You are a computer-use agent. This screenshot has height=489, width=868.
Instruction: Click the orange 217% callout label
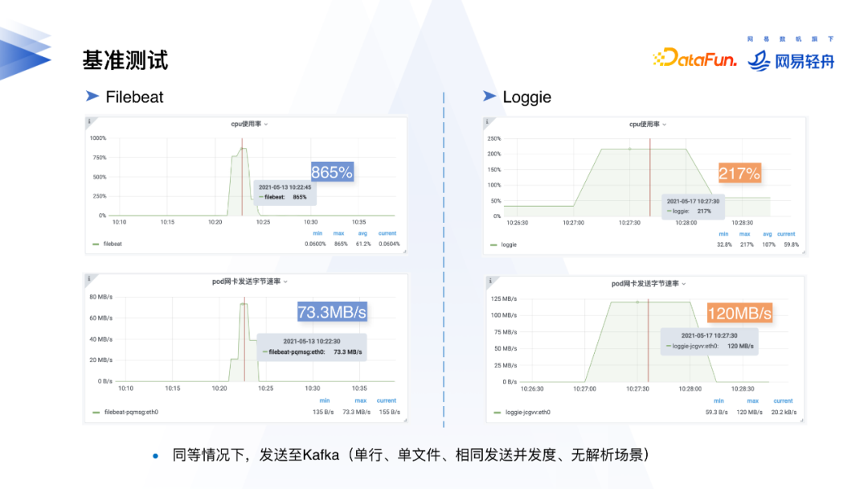739,174
